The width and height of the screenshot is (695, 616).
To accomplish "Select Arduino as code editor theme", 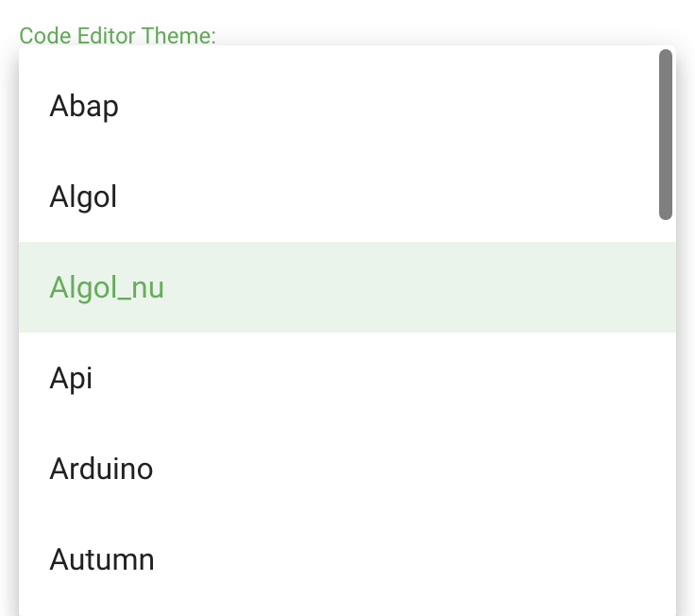I will tap(347, 469).
